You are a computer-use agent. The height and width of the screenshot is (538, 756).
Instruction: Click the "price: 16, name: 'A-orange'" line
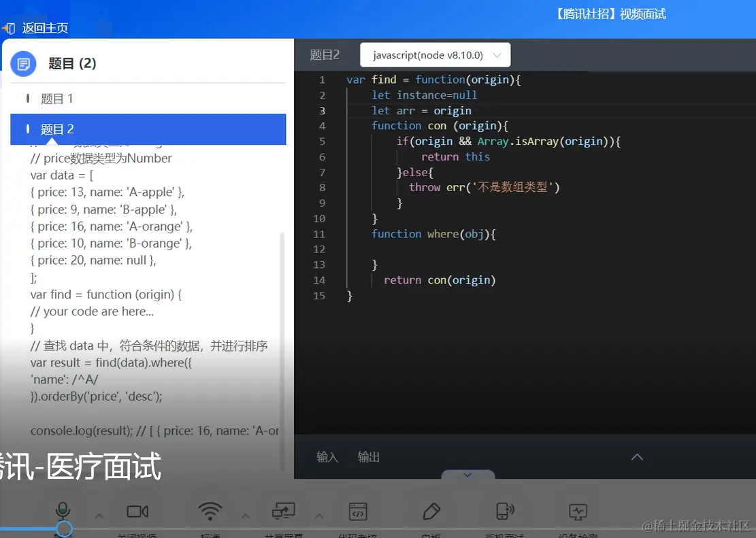[x=111, y=226]
